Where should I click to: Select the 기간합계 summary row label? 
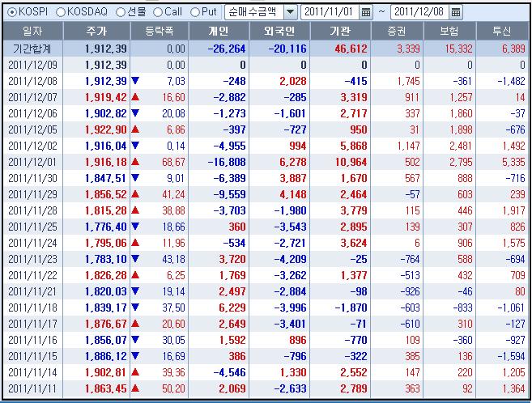32,49
